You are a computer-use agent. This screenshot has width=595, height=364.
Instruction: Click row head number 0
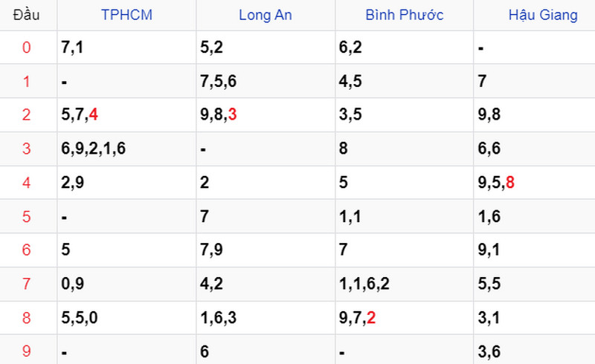(26, 48)
